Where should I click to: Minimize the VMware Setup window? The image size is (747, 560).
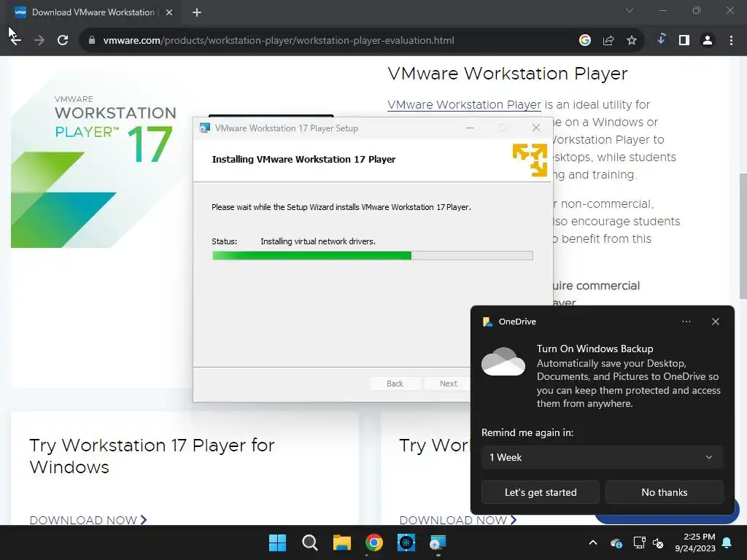pyautogui.click(x=470, y=128)
